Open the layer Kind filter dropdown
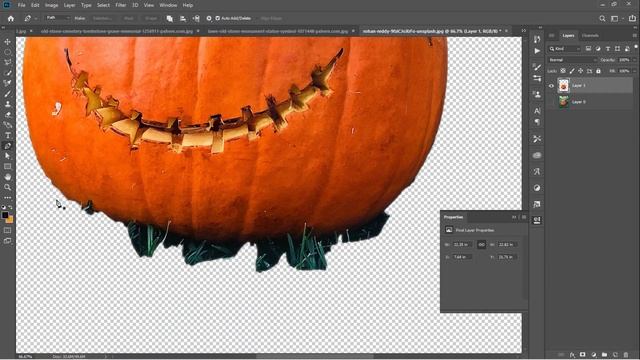Viewport: 640px width, 360px height. click(x=564, y=49)
